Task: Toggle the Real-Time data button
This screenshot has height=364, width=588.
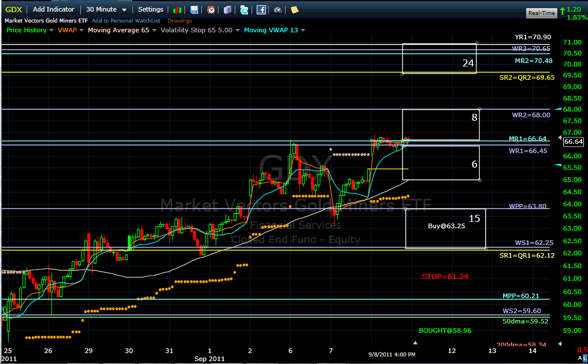Action: click(542, 13)
